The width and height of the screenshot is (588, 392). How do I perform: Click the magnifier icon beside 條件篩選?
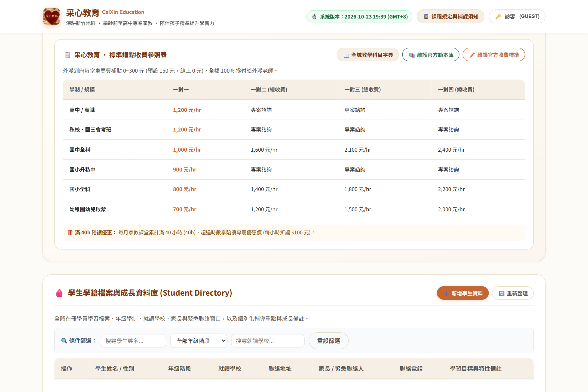tap(64, 341)
